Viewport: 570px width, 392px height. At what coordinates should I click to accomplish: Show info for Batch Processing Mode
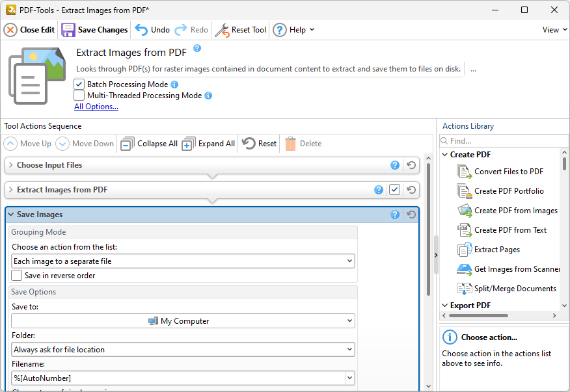click(174, 85)
